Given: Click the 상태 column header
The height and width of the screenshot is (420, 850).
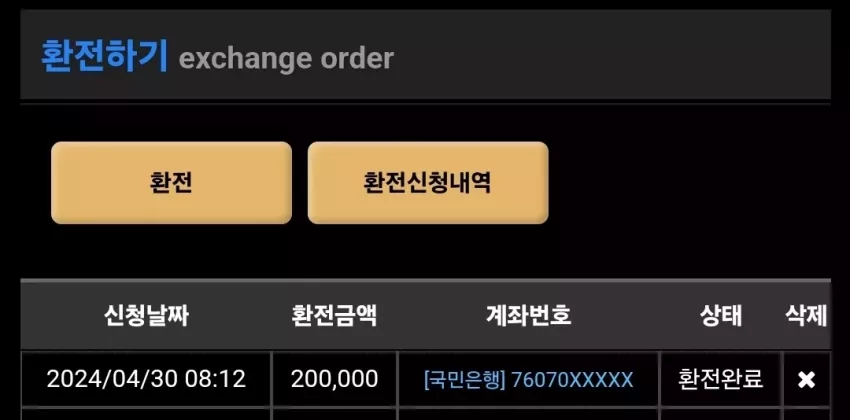Looking at the screenshot, I should pos(720,315).
